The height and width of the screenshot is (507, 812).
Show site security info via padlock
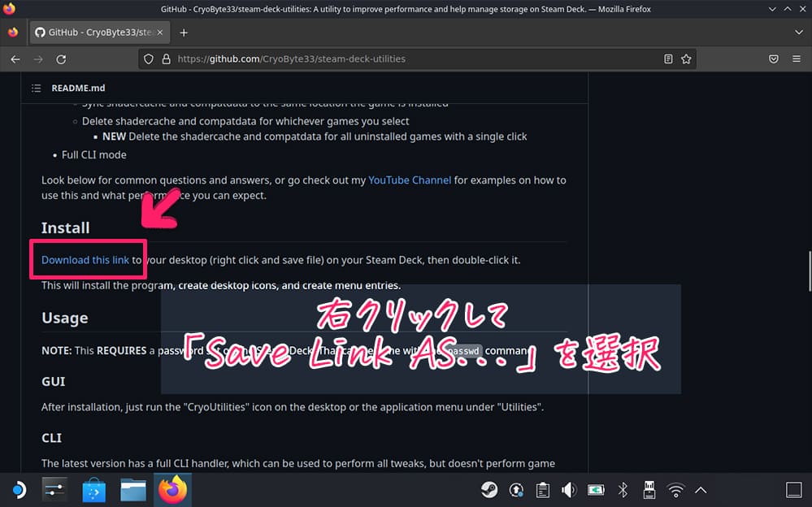point(167,59)
